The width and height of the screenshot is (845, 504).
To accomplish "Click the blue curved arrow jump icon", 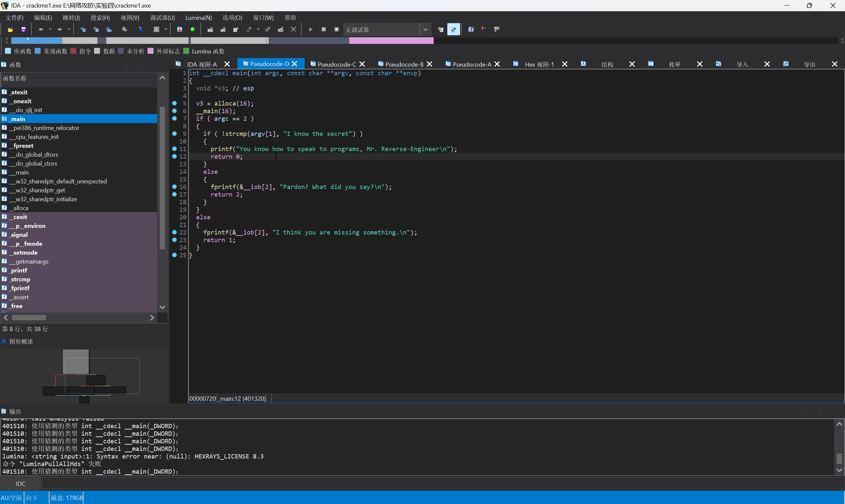I will [x=140, y=30].
